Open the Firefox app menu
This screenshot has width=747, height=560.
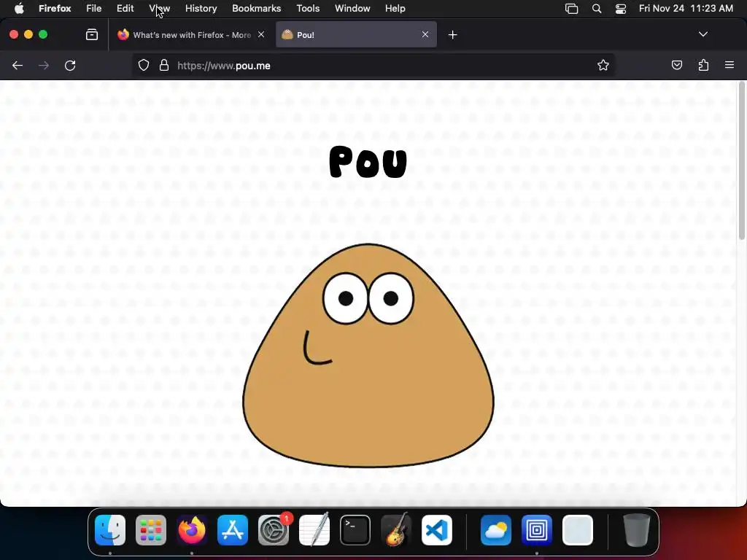point(55,8)
